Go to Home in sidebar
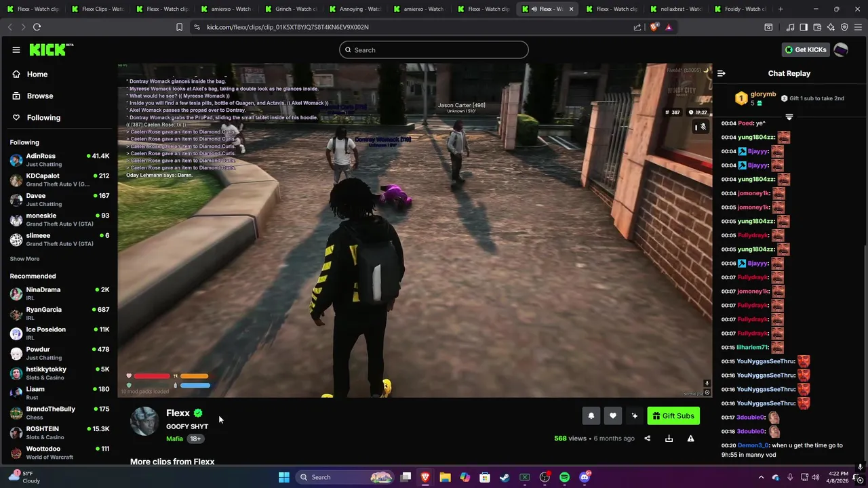868x488 pixels. click(x=37, y=74)
